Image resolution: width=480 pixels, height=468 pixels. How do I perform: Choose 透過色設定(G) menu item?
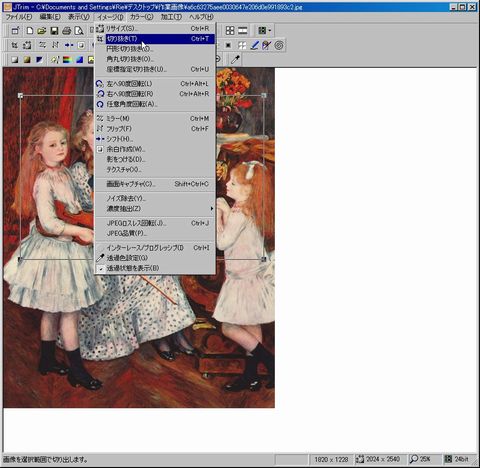click(x=155, y=258)
